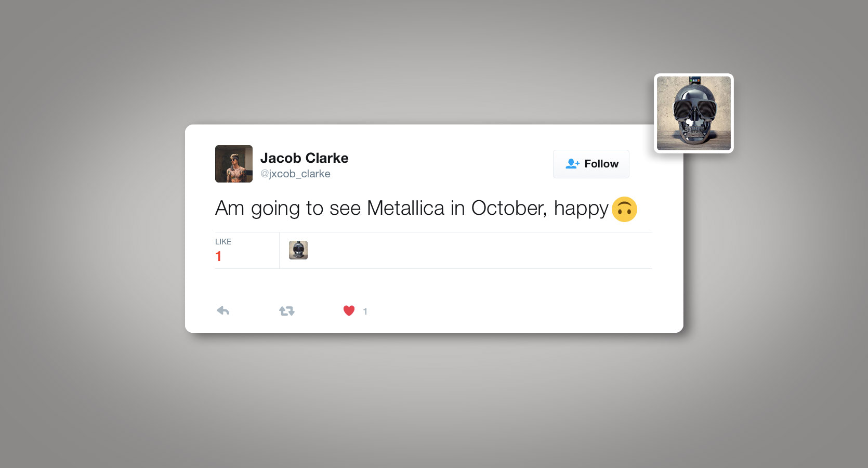Open Jacob Clarke's profile photo
The width and height of the screenshot is (868, 468).
click(x=234, y=164)
